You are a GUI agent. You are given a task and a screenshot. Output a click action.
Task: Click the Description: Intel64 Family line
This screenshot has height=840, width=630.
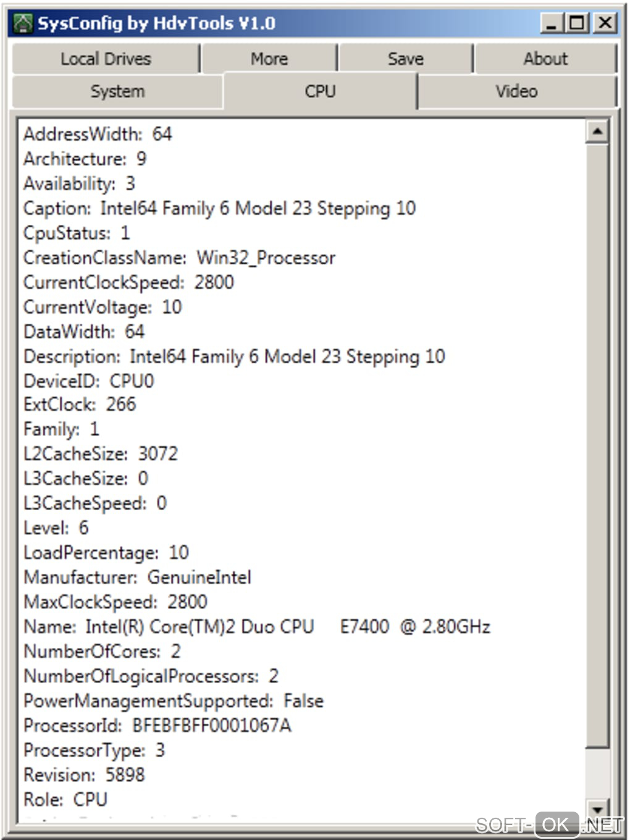point(235,356)
